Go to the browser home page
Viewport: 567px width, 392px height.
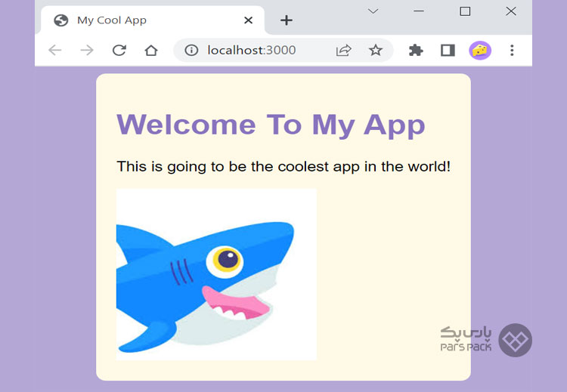click(150, 50)
